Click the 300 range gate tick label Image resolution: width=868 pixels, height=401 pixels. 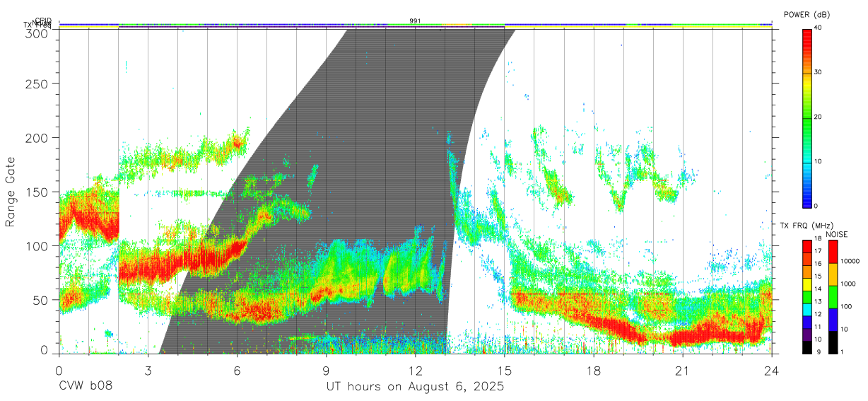[37, 33]
